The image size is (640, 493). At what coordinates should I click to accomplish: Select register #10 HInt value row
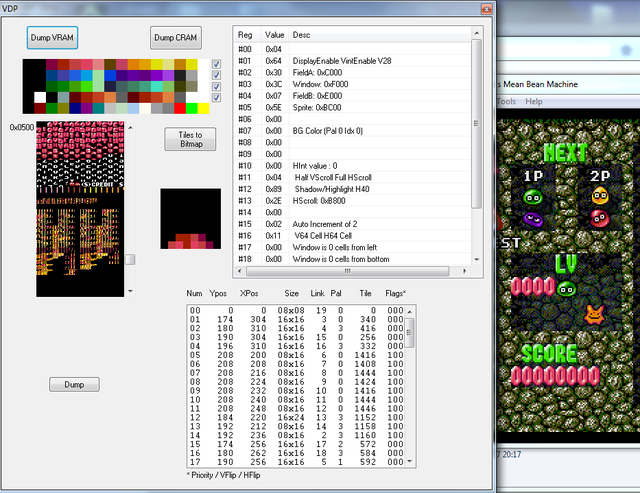pos(353,166)
